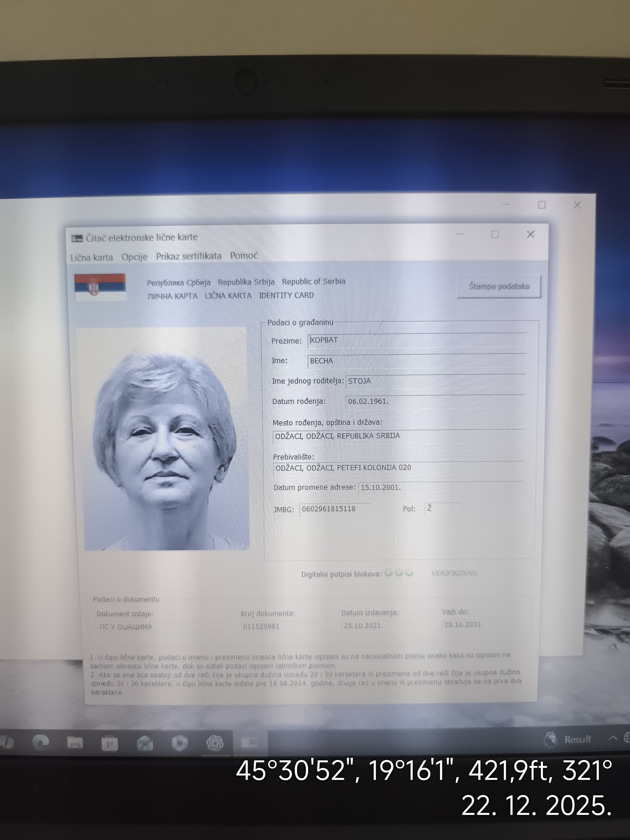
Task: Maximize the Čitač elektronske lične karte window
Action: 495,235
